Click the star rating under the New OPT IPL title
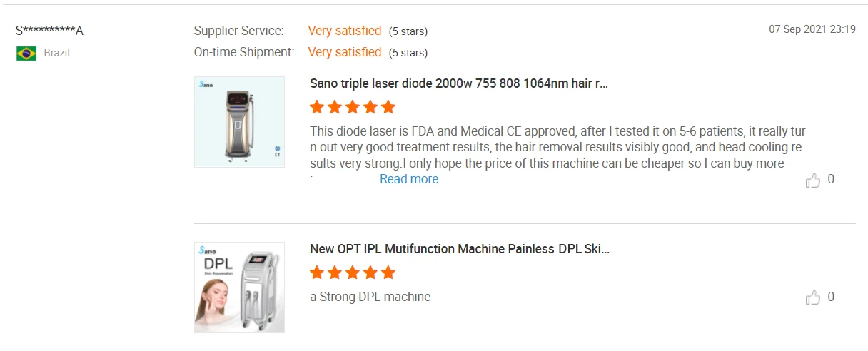Screen dimensions: 868x351 click(352, 273)
